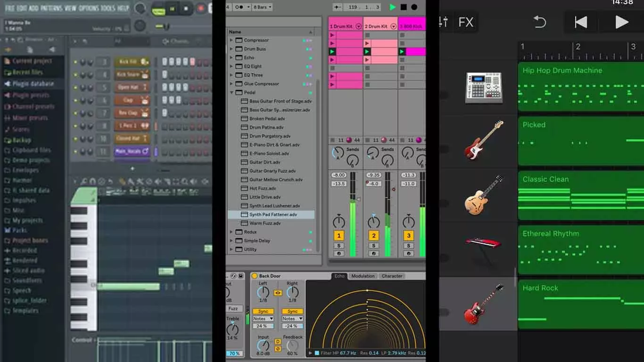The height and width of the screenshot is (362, 644).
Task: Toggle the Back Door device on/off
Action: [255, 276]
